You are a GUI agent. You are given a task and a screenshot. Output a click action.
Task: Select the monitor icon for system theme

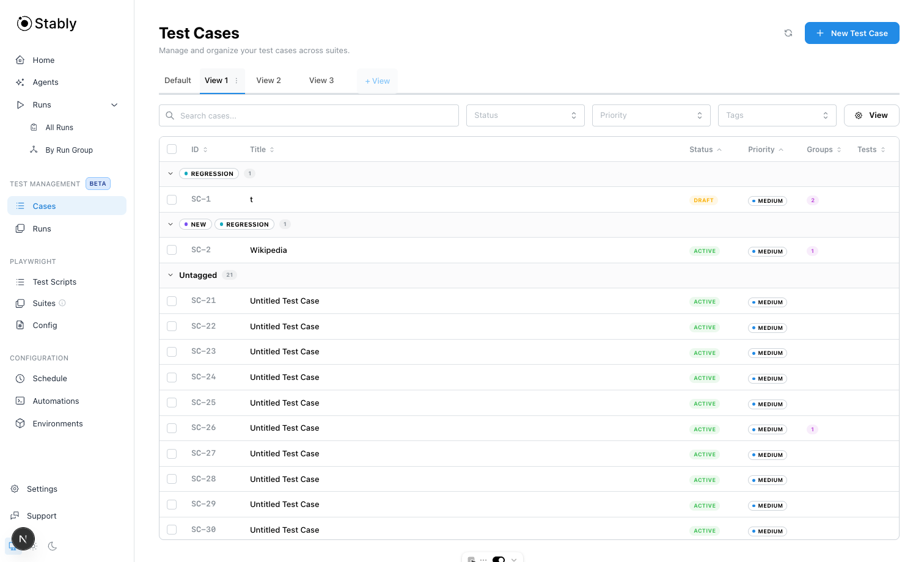(x=12, y=546)
